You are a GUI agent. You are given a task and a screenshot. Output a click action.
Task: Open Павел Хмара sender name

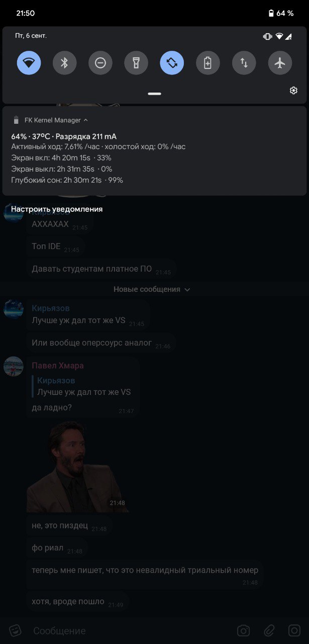click(x=58, y=365)
